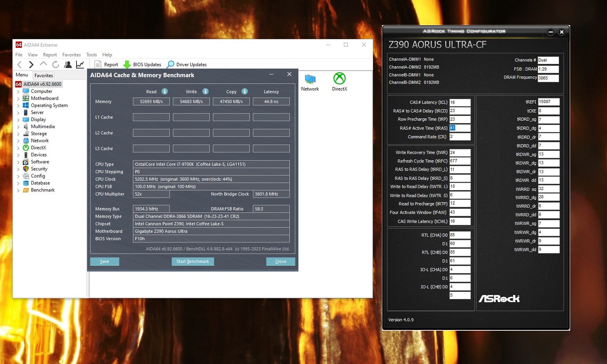Click the CAS# Latency (tCL) field
607x364 pixels.
[x=460, y=102]
